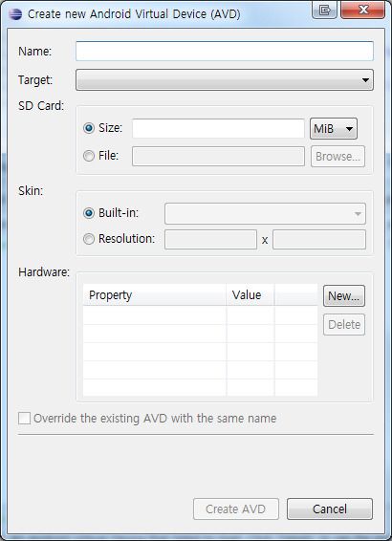Add hardware property with New... button

point(344,295)
